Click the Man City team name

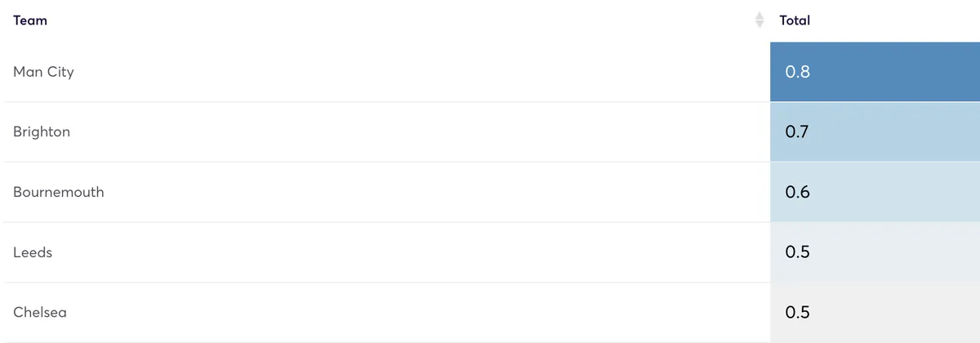43,72
